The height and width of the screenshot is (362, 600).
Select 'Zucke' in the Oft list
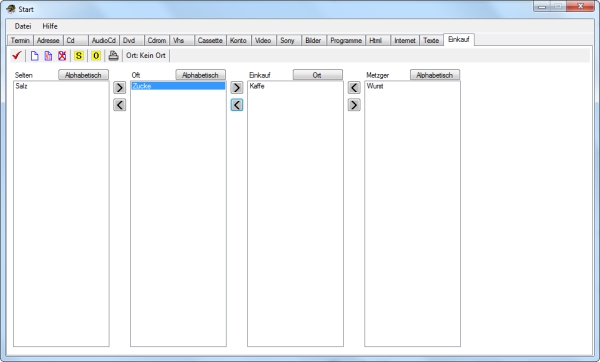click(178, 86)
